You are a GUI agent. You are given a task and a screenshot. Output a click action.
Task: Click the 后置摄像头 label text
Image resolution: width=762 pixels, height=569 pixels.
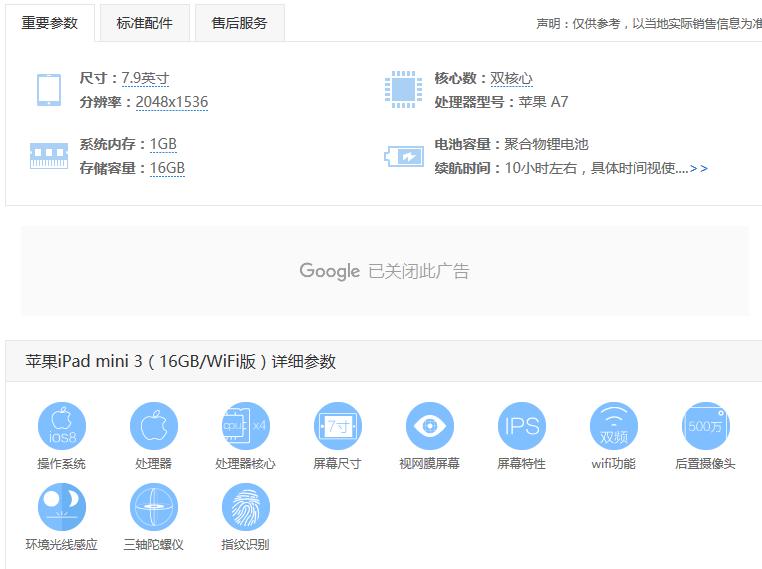(x=705, y=464)
